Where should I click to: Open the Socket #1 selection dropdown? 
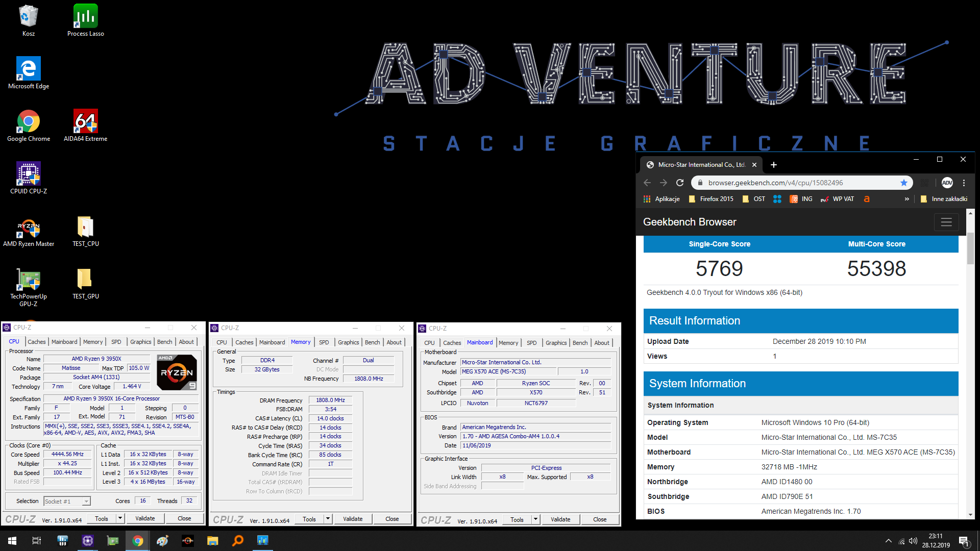point(67,502)
